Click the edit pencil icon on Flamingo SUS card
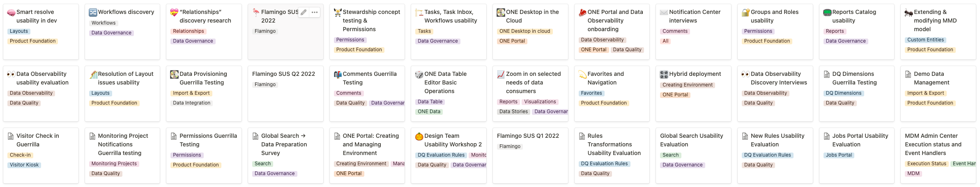The width and height of the screenshot is (980, 187). coord(304,12)
